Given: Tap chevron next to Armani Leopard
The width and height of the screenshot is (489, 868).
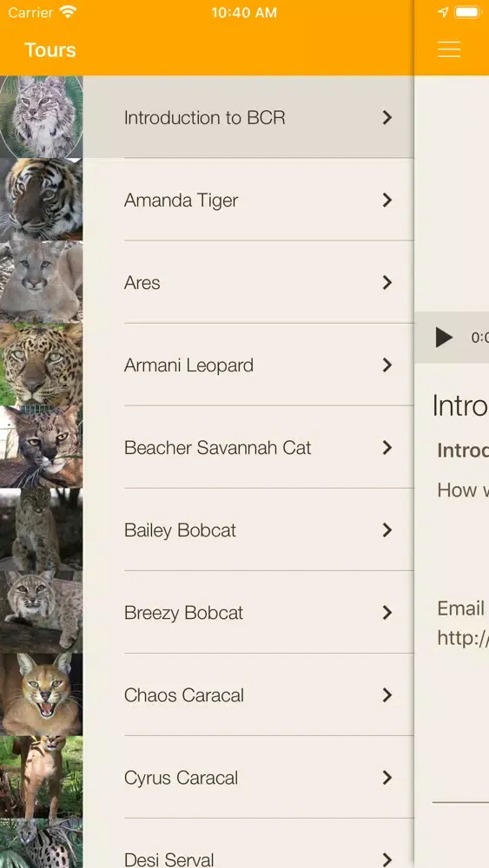Looking at the screenshot, I should pyautogui.click(x=387, y=365).
